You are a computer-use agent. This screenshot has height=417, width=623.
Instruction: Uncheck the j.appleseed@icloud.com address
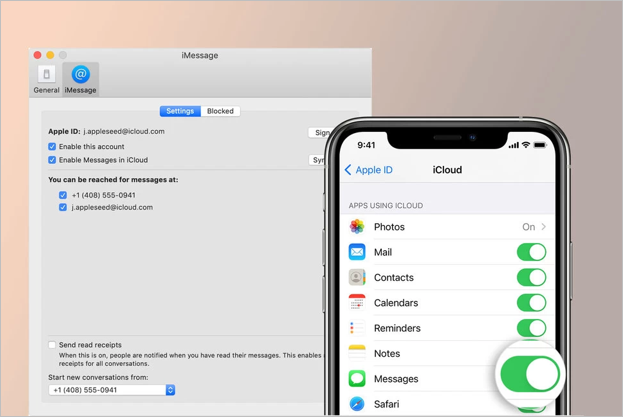[x=63, y=207]
